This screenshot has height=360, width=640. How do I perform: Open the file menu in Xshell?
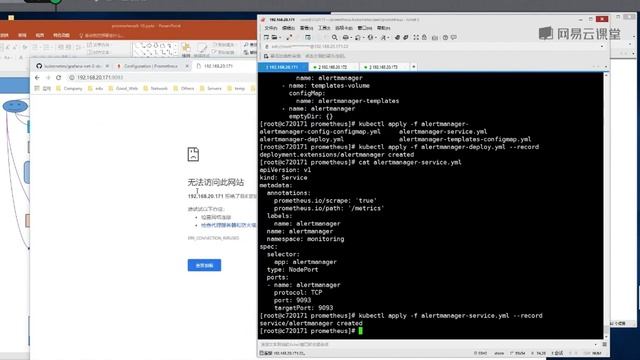(x=271, y=28)
